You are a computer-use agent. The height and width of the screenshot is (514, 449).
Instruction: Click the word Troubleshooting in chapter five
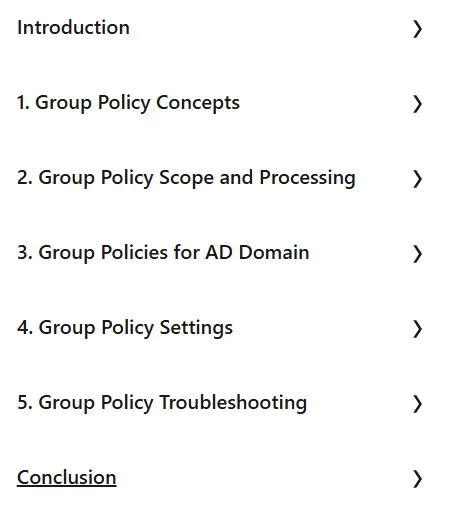pos(233,403)
